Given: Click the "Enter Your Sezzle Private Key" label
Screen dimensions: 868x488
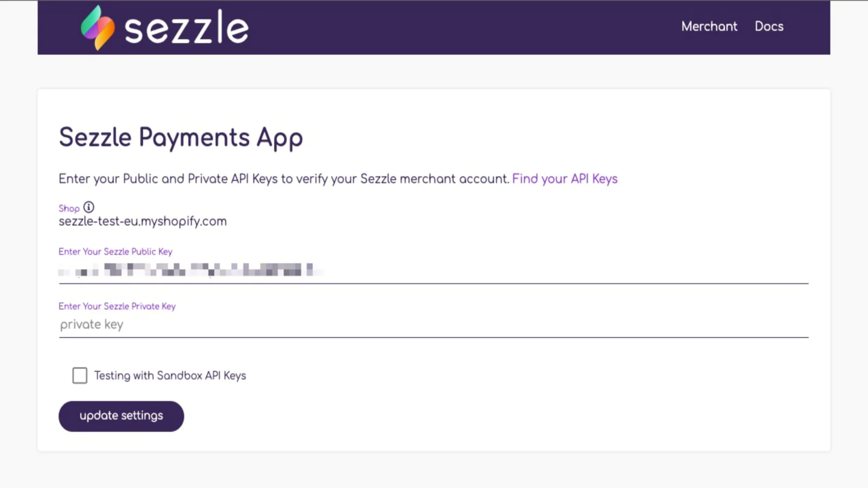Looking at the screenshot, I should [x=117, y=306].
